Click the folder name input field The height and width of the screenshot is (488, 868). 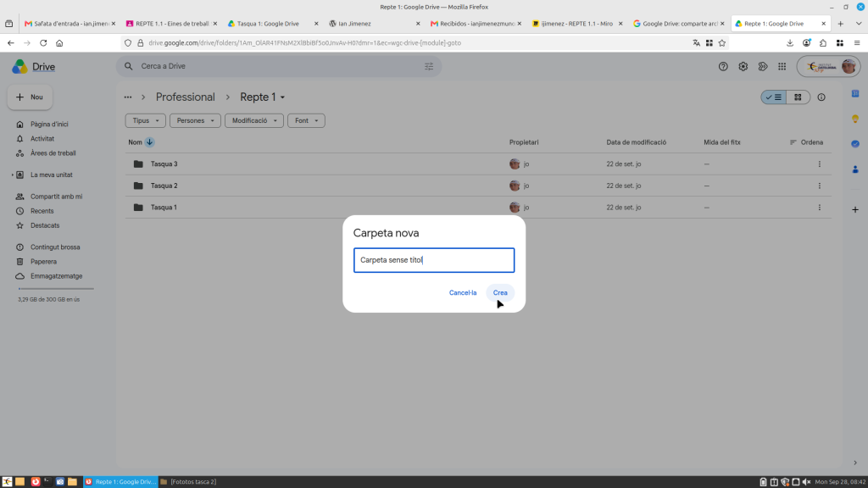coord(434,260)
